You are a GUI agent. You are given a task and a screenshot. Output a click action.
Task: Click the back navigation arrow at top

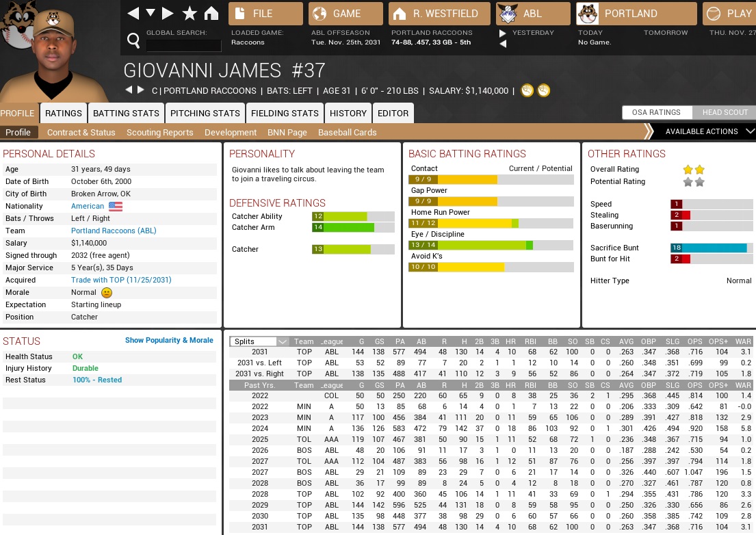click(133, 13)
